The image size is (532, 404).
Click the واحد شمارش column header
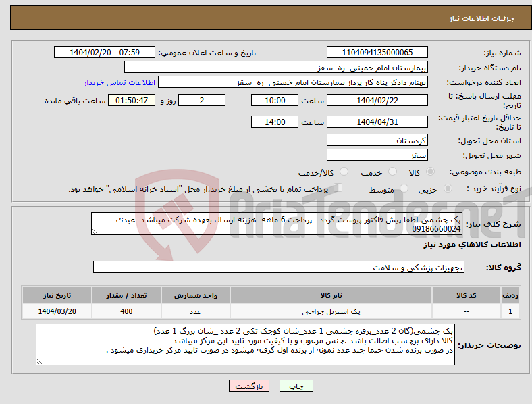[x=196, y=295]
